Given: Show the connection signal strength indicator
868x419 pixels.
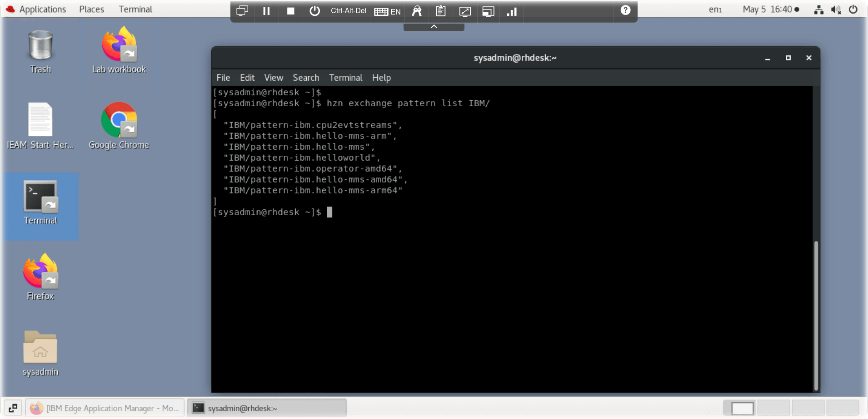Looking at the screenshot, I should [512, 11].
